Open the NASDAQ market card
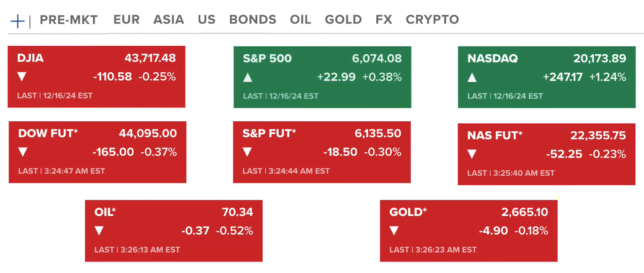The height and width of the screenshot is (273, 644). point(547,77)
